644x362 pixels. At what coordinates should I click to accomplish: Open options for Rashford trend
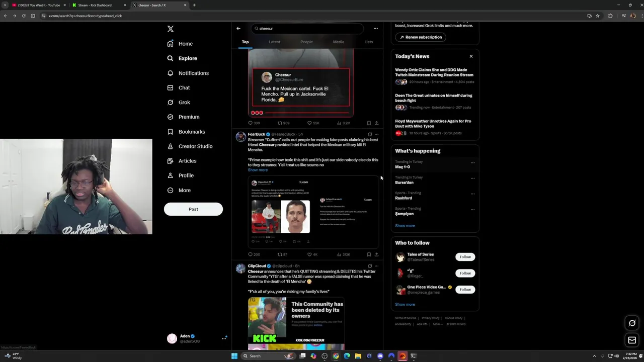(x=472, y=194)
